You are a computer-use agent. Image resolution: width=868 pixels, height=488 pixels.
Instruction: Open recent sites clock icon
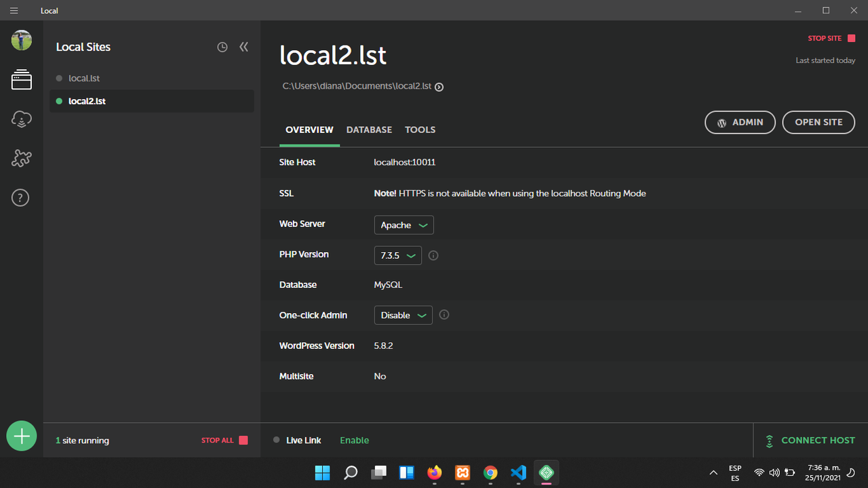[222, 47]
